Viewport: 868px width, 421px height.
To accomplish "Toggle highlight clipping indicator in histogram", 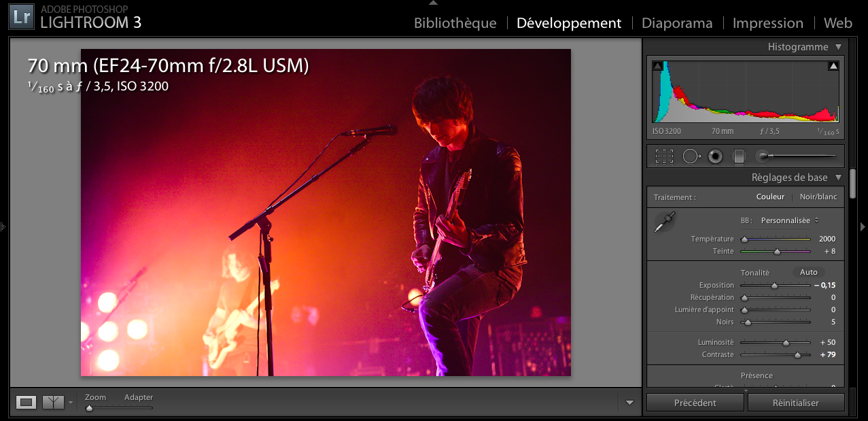I will [833, 66].
